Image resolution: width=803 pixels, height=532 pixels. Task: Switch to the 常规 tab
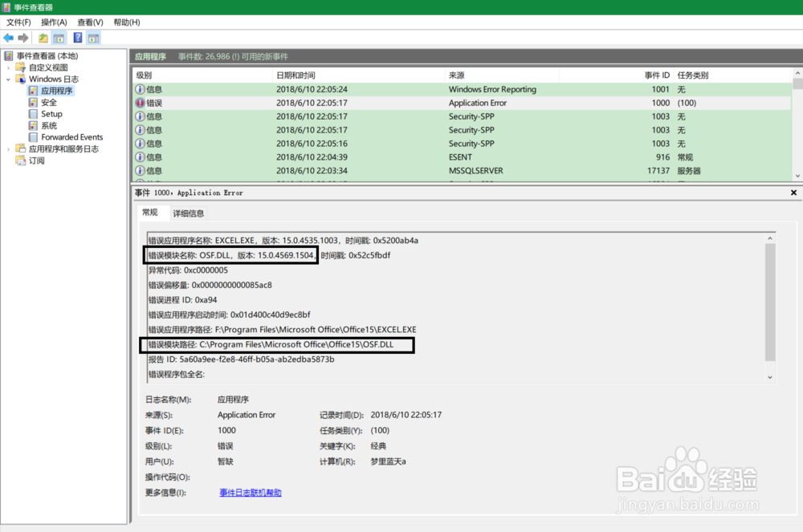tap(150, 213)
